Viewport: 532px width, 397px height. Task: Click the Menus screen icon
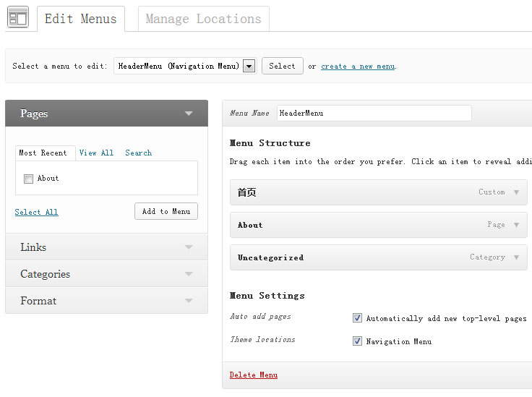tap(18, 17)
